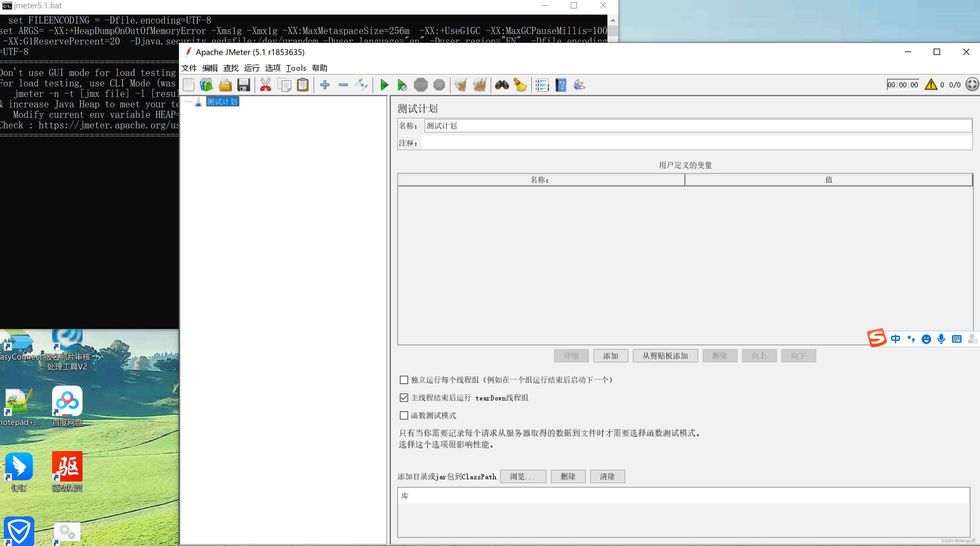Image resolution: width=980 pixels, height=546 pixels.
Task: Start test without pauses icon
Action: [402, 85]
